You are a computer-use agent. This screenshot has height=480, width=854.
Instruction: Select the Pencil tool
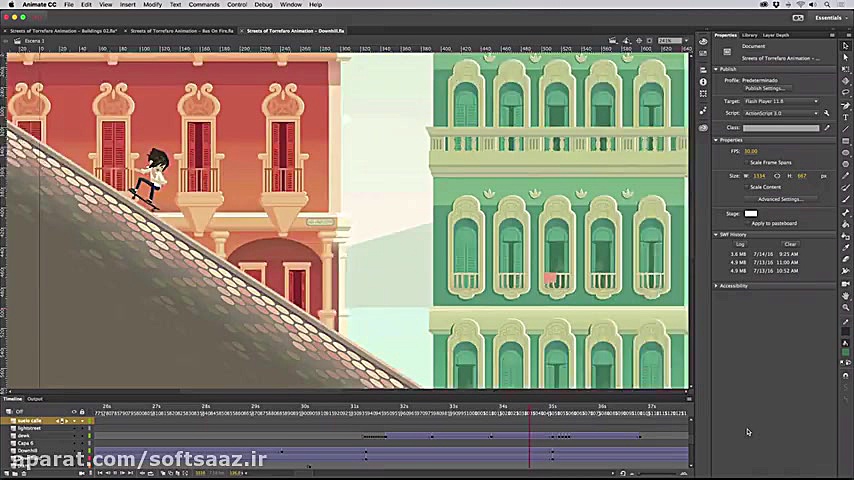pyautogui.click(x=845, y=176)
